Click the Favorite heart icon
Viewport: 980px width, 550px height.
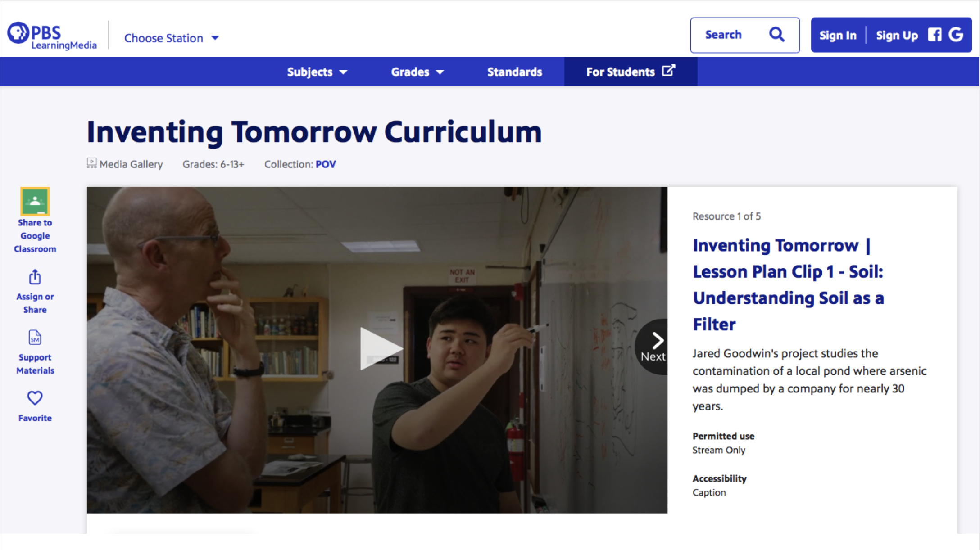35,398
